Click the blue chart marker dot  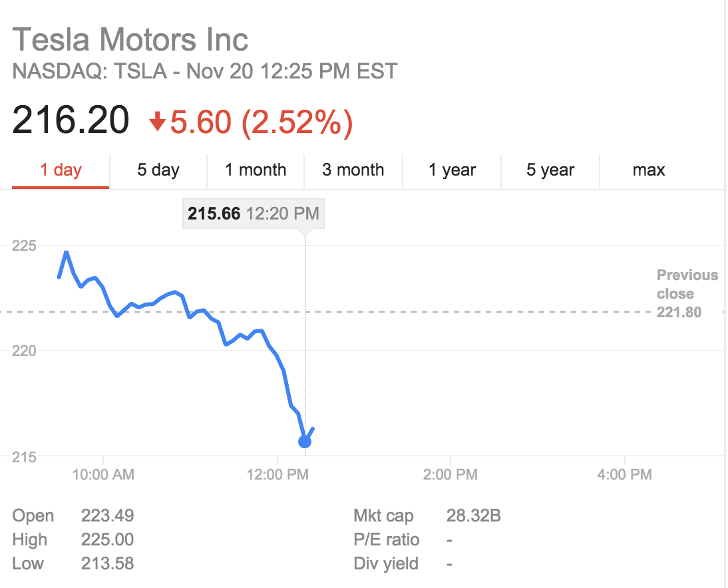(x=305, y=441)
